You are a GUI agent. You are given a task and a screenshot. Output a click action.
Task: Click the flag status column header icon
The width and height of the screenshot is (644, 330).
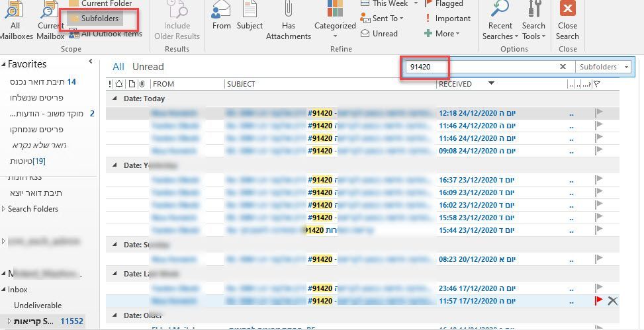pos(598,84)
